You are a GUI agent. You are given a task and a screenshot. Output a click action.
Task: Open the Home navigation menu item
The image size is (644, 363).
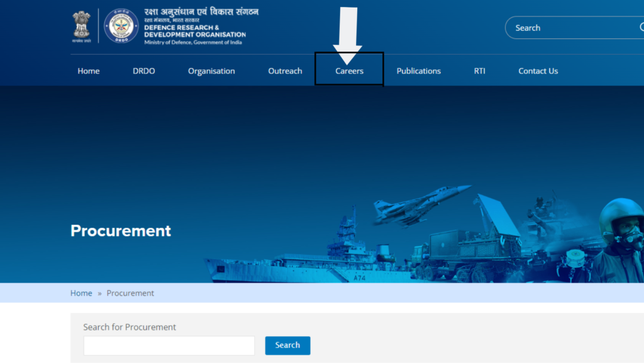[89, 71]
